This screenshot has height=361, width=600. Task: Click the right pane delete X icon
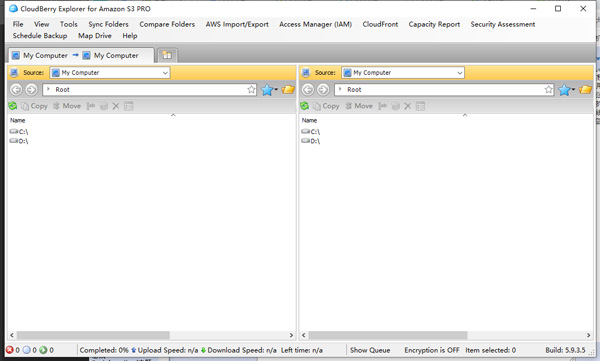tap(408, 106)
